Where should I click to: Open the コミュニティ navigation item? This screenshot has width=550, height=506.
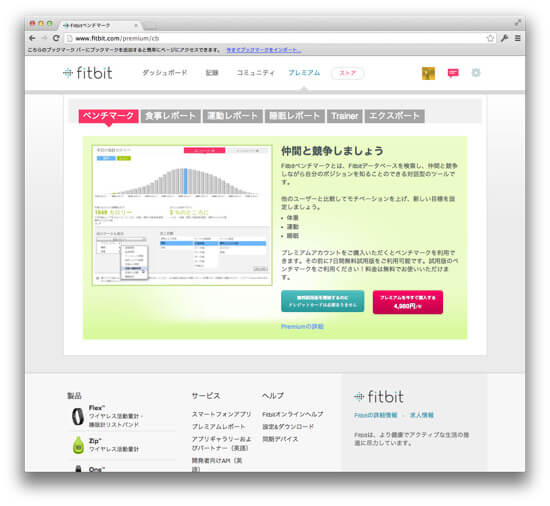[x=255, y=73]
